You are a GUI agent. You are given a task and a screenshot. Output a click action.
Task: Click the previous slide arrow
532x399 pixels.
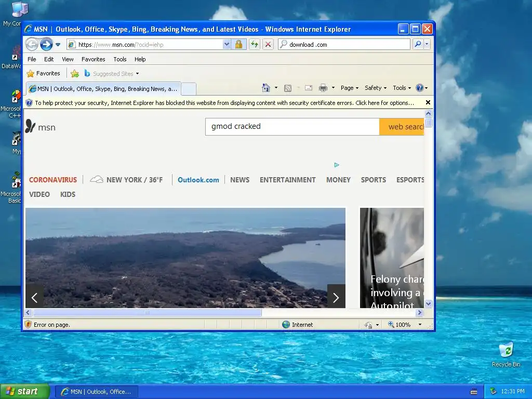(x=35, y=298)
